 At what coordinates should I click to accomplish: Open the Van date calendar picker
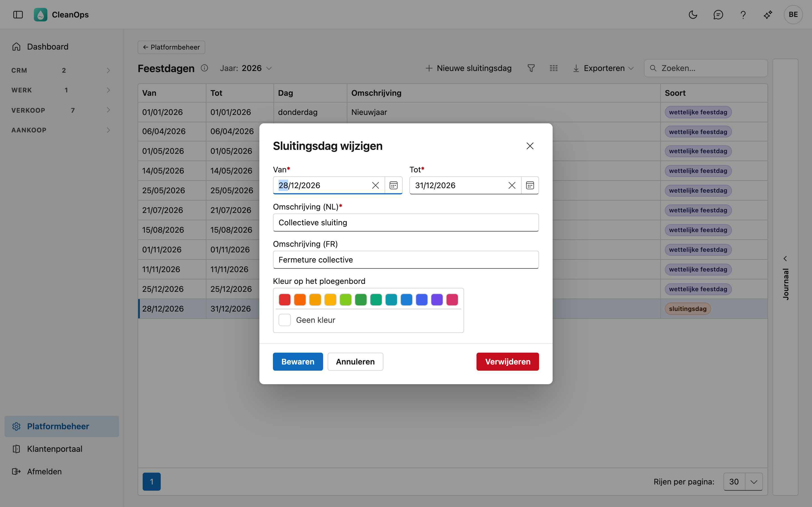click(393, 185)
